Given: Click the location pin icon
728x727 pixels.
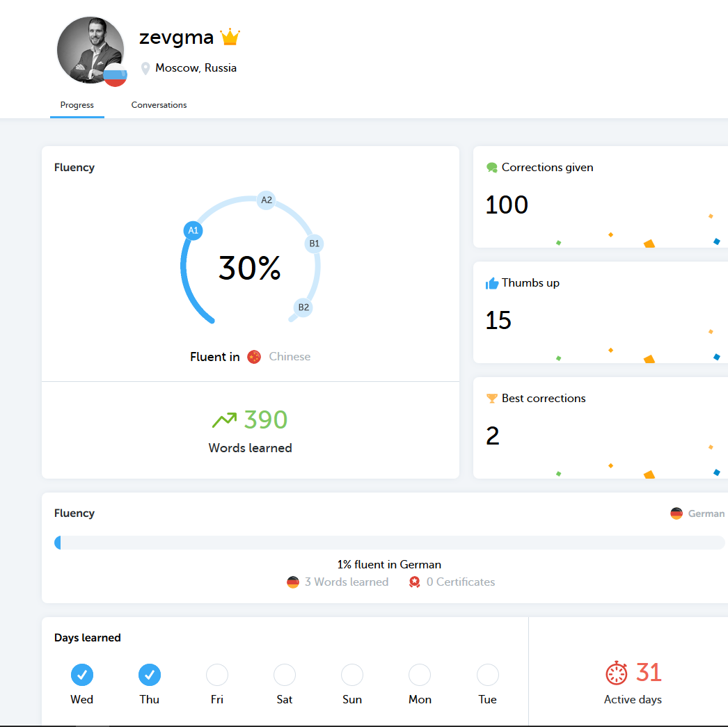Looking at the screenshot, I should click(145, 68).
